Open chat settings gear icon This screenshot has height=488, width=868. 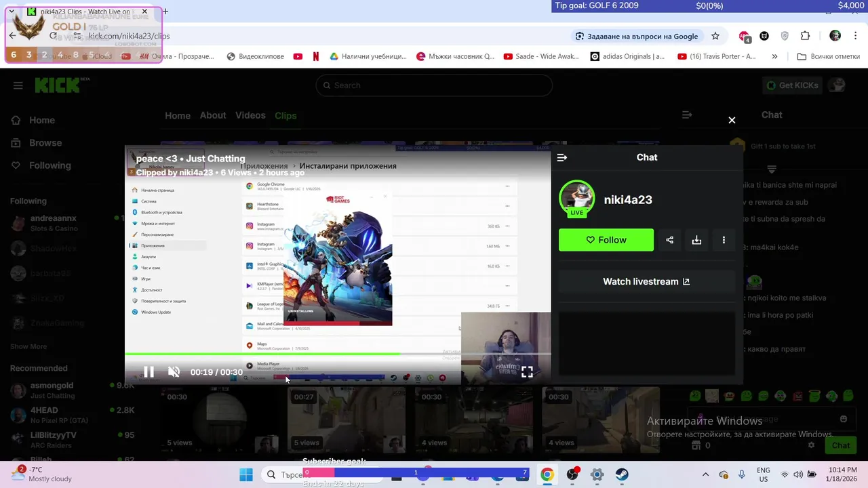811,445
